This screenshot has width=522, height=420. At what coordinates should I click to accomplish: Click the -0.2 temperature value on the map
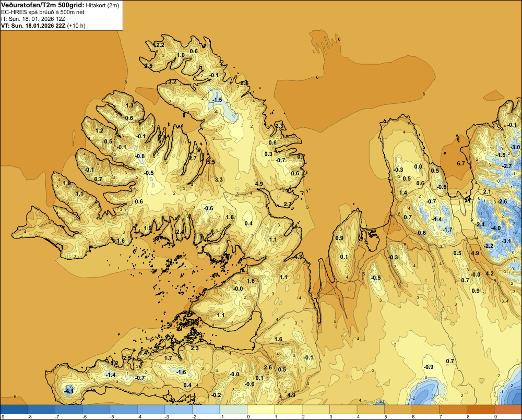tap(217, 395)
